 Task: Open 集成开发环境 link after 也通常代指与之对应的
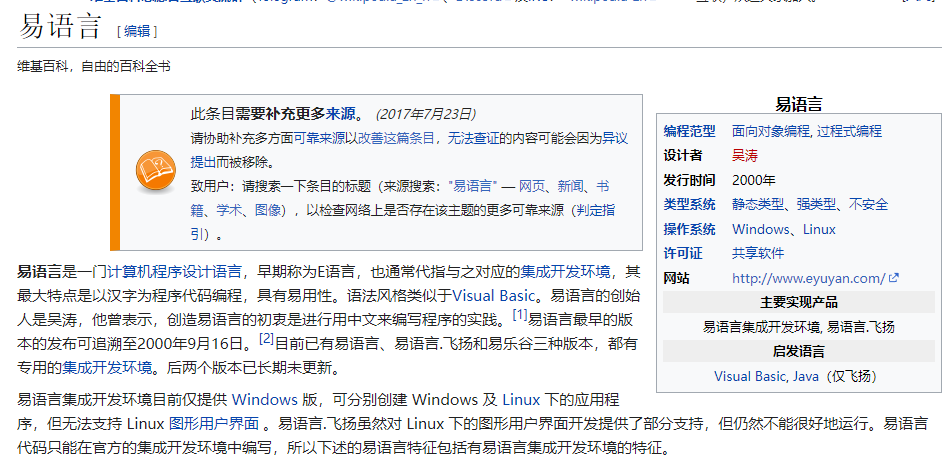(x=565, y=271)
